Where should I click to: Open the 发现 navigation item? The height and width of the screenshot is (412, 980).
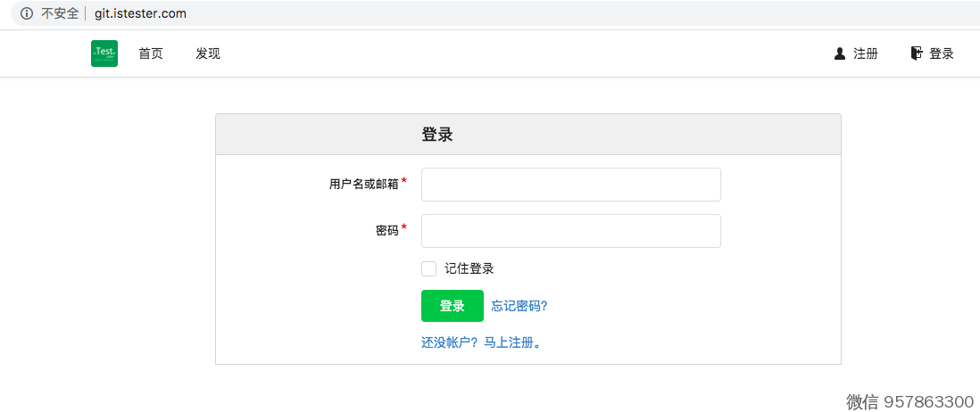[208, 54]
